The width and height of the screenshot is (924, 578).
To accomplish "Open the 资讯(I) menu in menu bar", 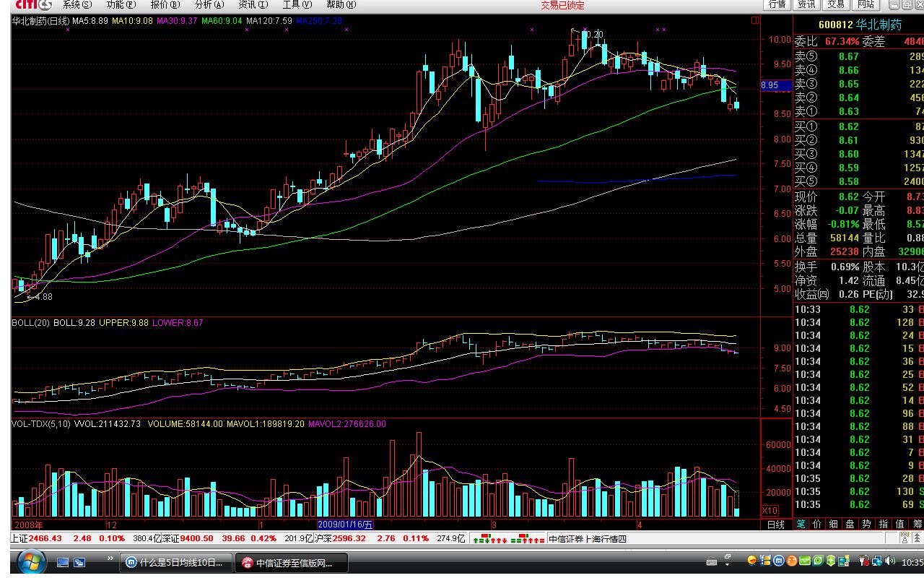I will pyautogui.click(x=253, y=4).
